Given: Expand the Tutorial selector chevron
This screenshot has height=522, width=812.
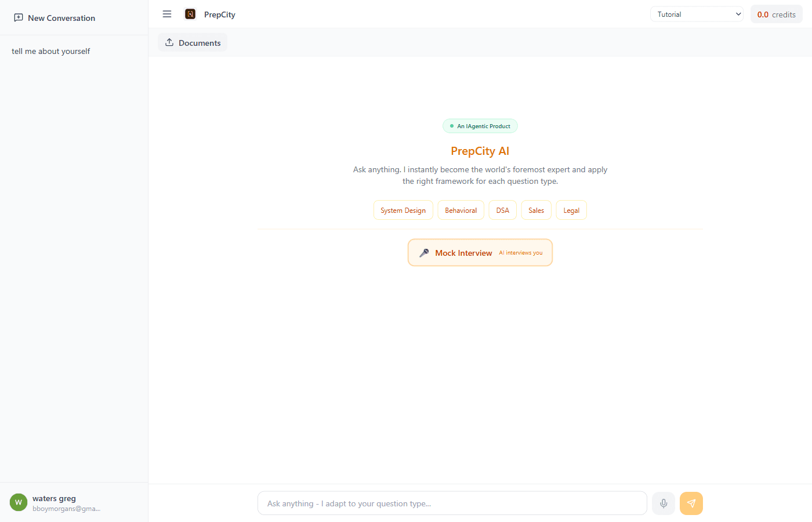Looking at the screenshot, I should [738, 13].
